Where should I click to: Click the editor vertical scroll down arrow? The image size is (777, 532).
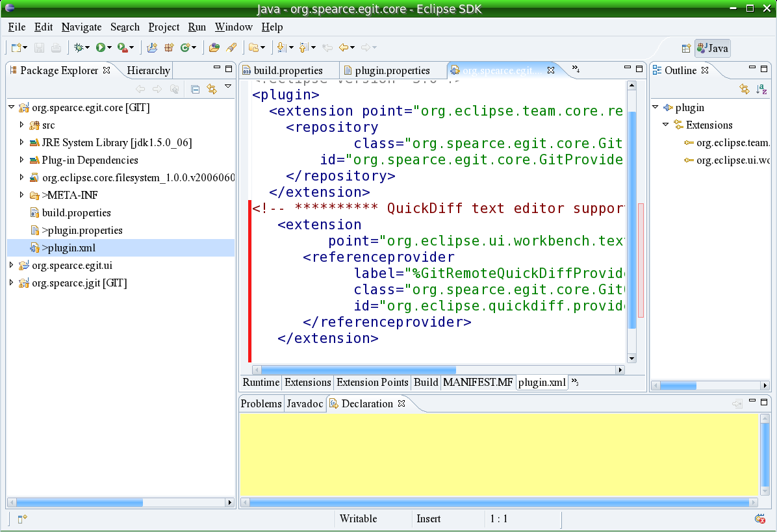click(631, 358)
